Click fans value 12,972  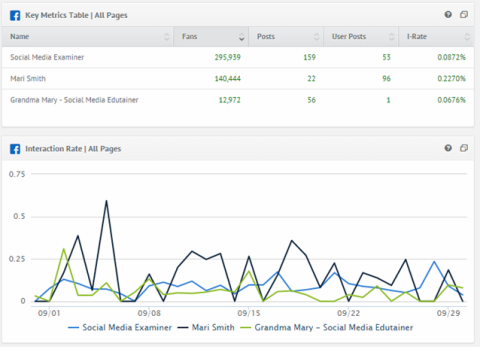tap(229, 100)
